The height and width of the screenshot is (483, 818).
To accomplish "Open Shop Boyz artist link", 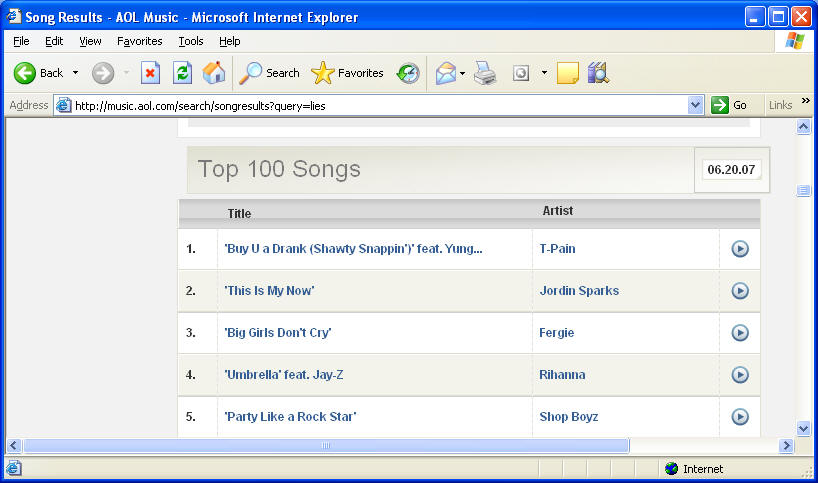I will coord(569,417).
